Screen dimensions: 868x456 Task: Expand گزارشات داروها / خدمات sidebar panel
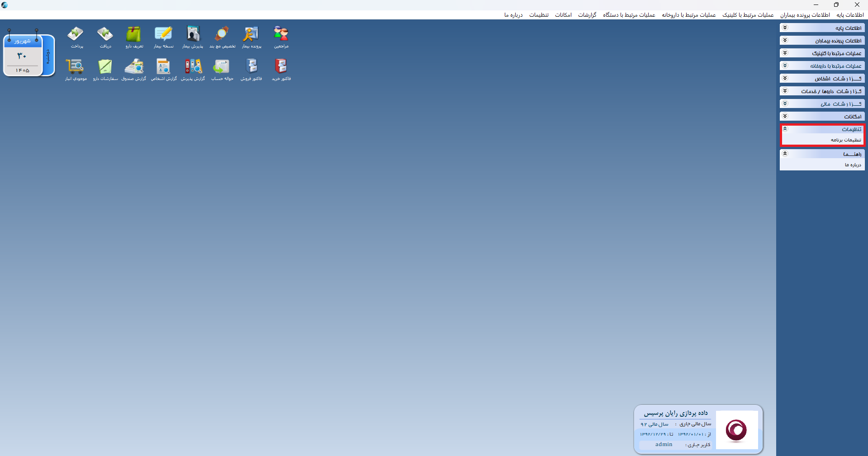[x=822, y=91]
